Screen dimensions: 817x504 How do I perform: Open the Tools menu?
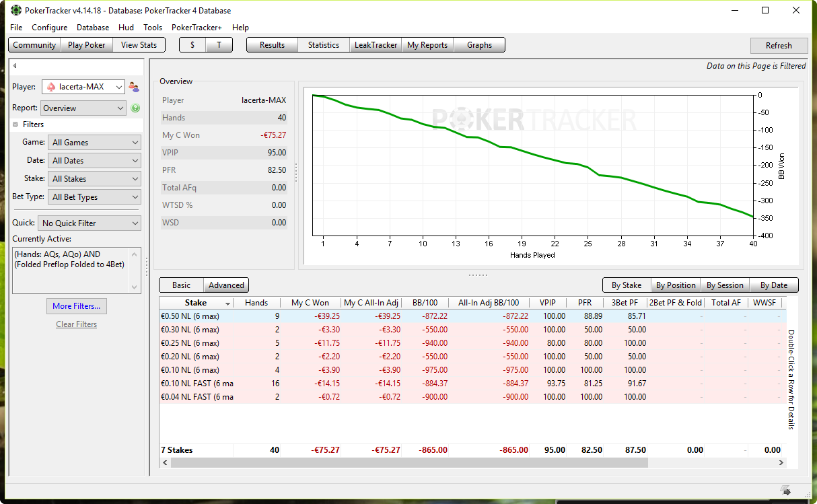click(153, 28)
